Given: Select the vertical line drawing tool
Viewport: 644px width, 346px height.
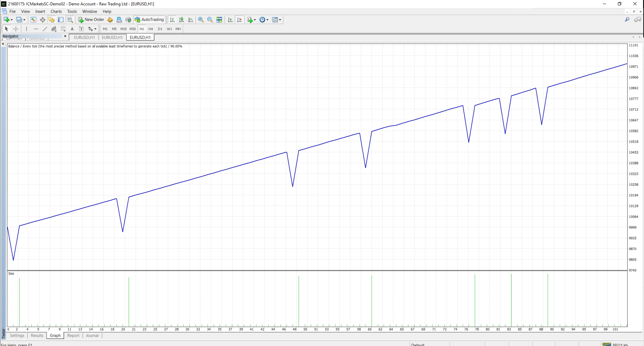Looking at the screenshot, I should pos(26,29).
